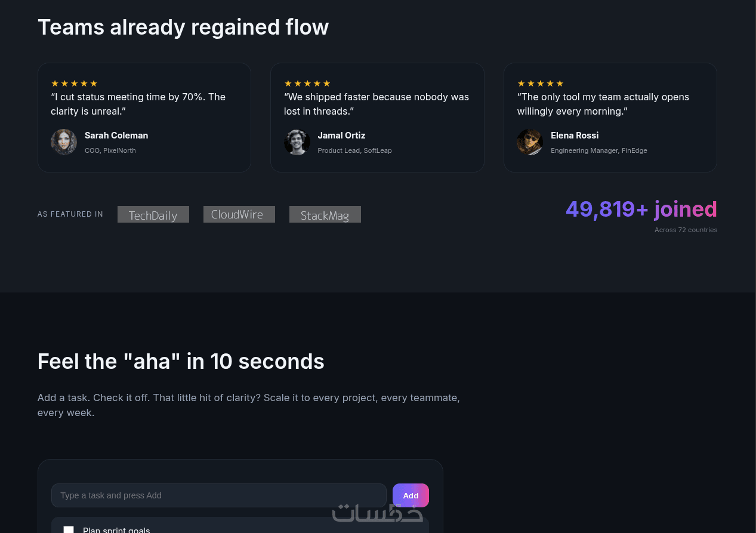Click Sarah Coleman's avatar photo

(x=64, y=142)
